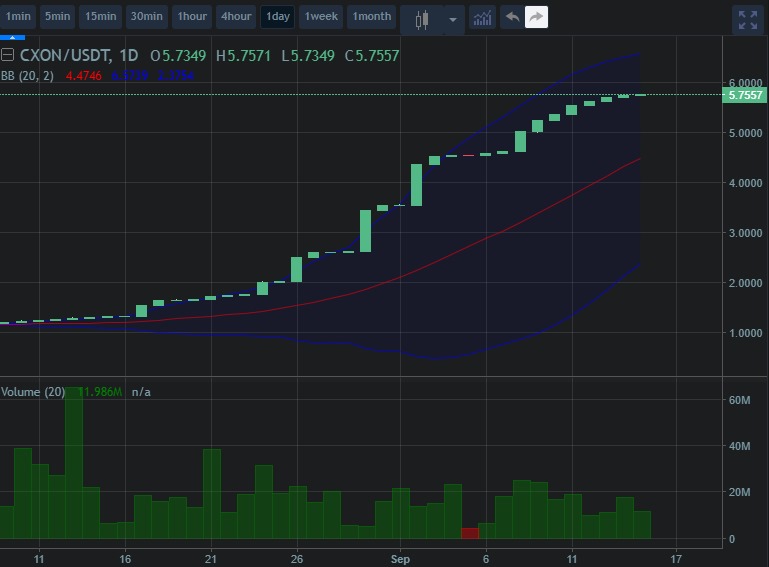Screen dimensions: 769x567
Task: Switch chart to 1week interval
Action: pyautogui.click(x=321, y=17)
